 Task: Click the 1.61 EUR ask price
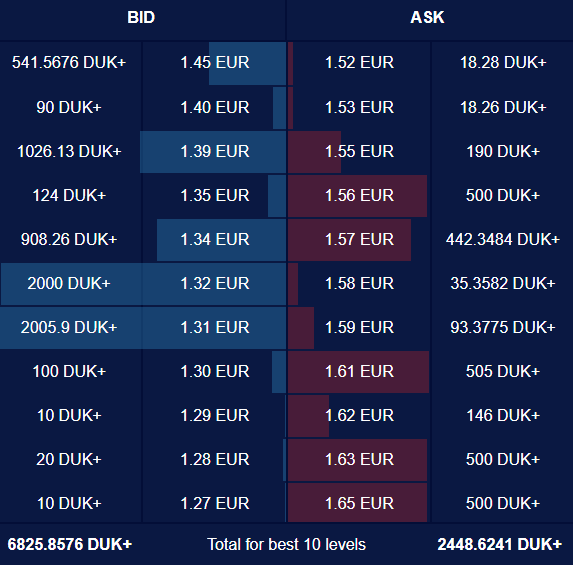coord(359,371)
